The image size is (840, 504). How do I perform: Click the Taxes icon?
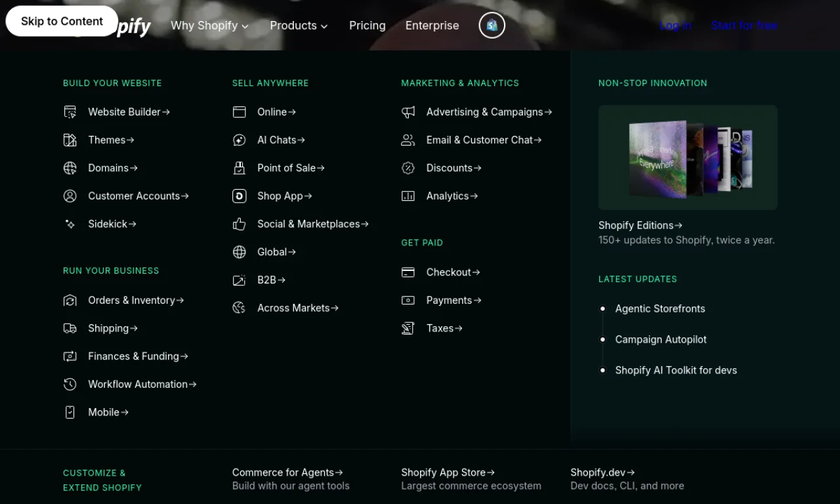click(x=408, y=328)
